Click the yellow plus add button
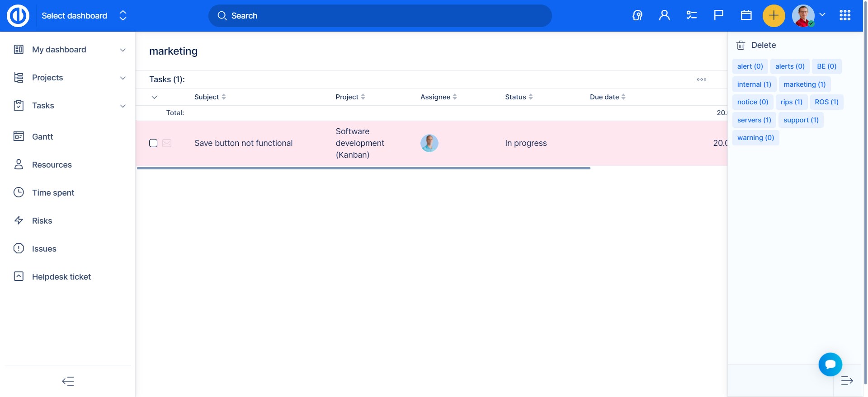 tap(774, 16)
